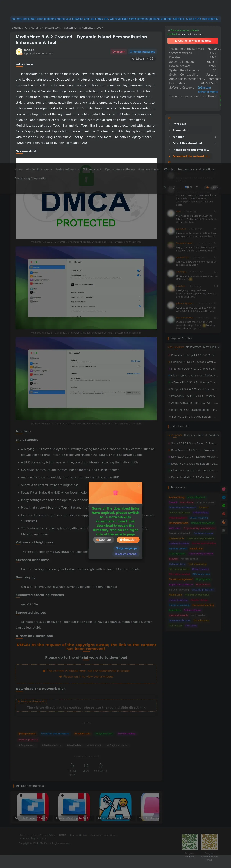Open Original crack in navigation
The height and width of the screenshot is (868, 231).
[x=92, y=170]
